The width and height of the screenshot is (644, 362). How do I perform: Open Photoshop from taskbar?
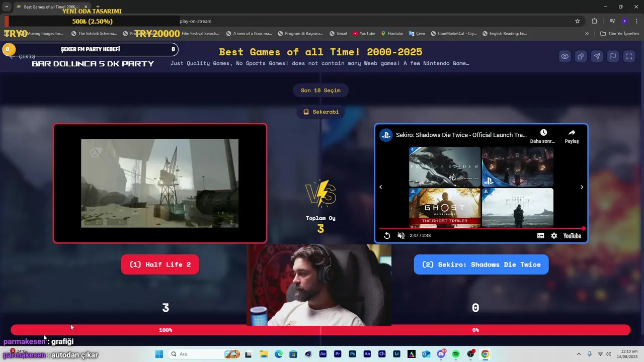(352, 354)
